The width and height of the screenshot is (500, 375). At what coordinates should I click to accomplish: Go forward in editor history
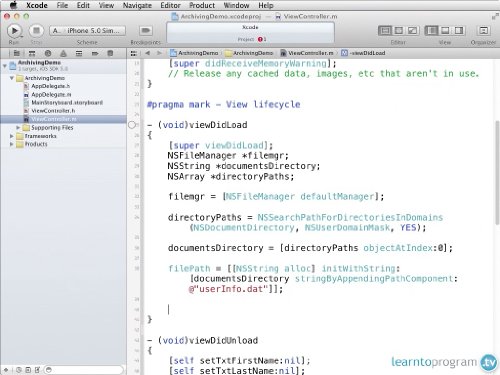159,53
